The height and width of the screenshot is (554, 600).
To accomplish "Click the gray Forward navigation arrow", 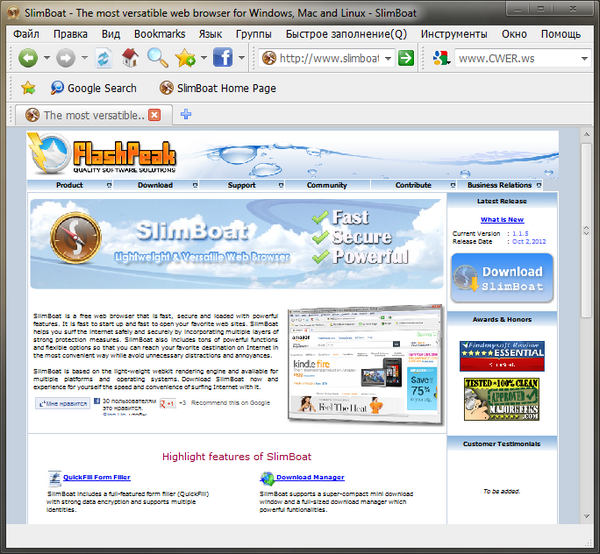I will 64,58.
